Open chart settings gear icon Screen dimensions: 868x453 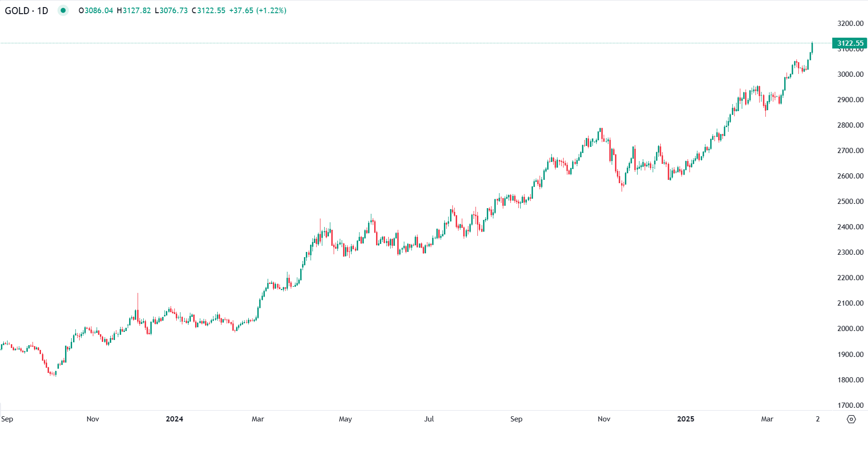[x=851, y=419]
